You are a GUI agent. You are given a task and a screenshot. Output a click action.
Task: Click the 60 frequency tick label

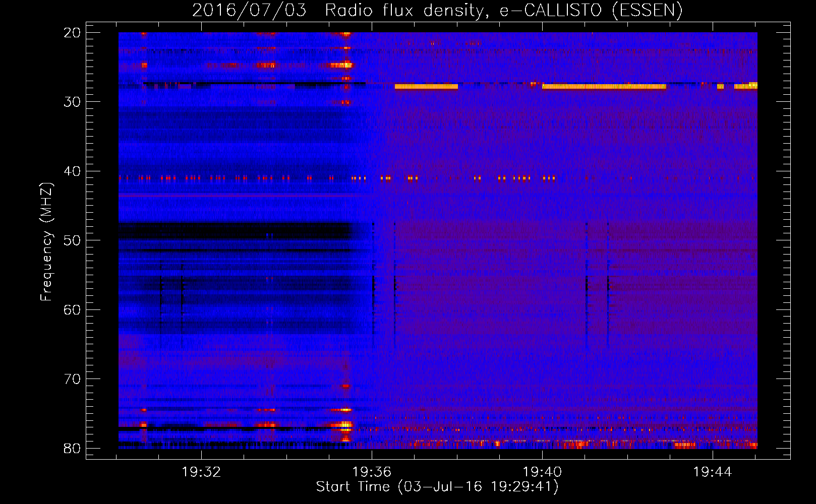tap(72, 309)
